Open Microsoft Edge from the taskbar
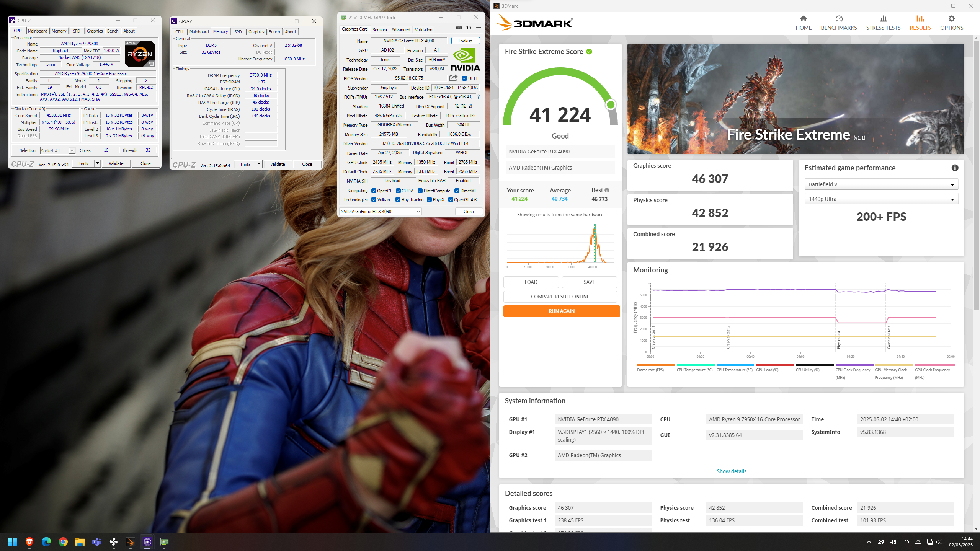 [46, 542]
